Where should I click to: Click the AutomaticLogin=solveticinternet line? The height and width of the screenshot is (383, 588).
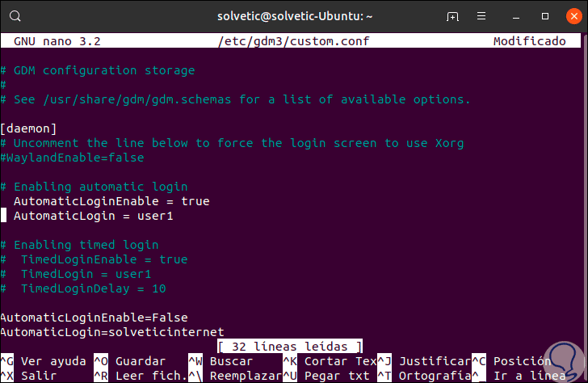coord(111,332)
